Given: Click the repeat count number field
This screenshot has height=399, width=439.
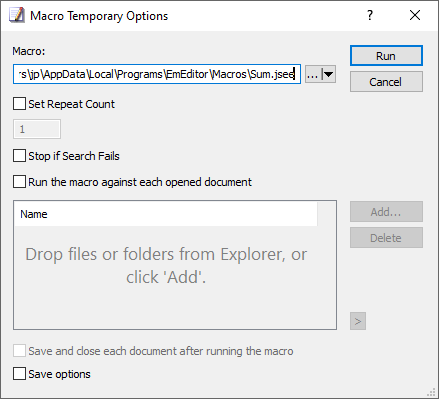Looking at the screenshot, I should (37, 129).
